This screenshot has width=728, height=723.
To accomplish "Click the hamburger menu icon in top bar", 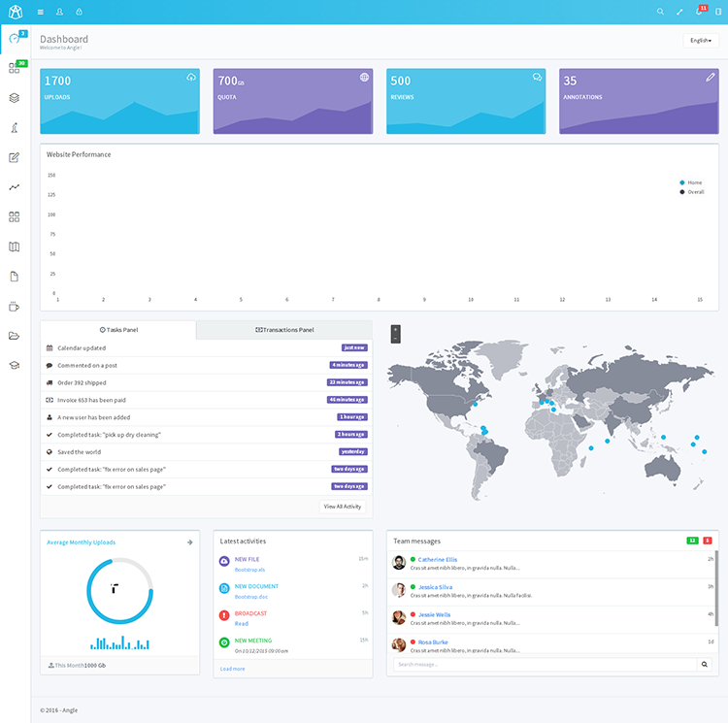I will [x=41, y=12].
